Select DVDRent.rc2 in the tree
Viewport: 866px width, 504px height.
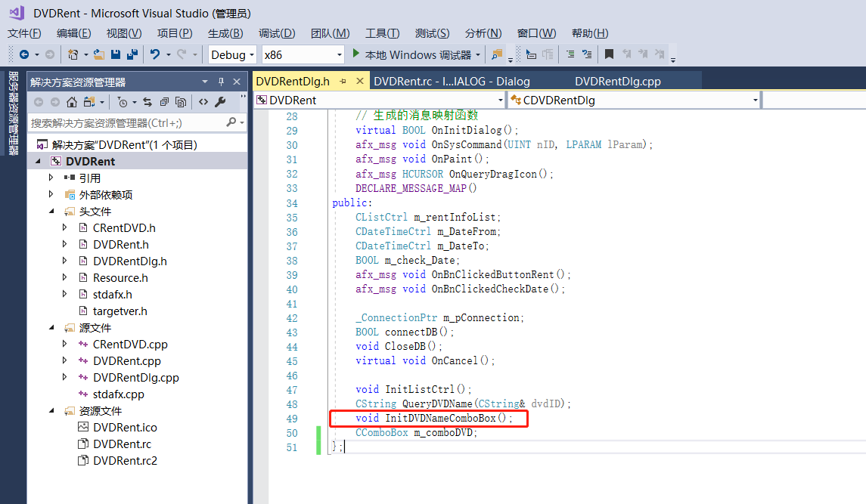[125, 460]
